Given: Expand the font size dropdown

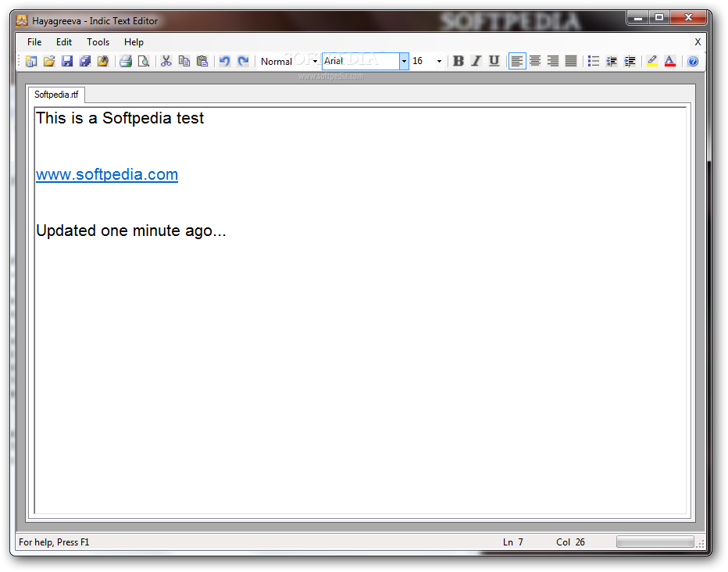Looking at the screenshot, I should 439,61.
